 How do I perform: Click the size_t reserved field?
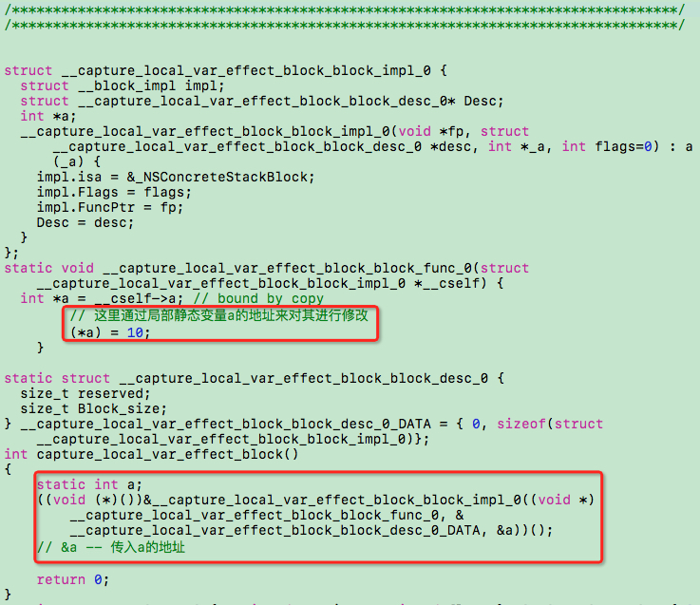[x=85, y=393]
